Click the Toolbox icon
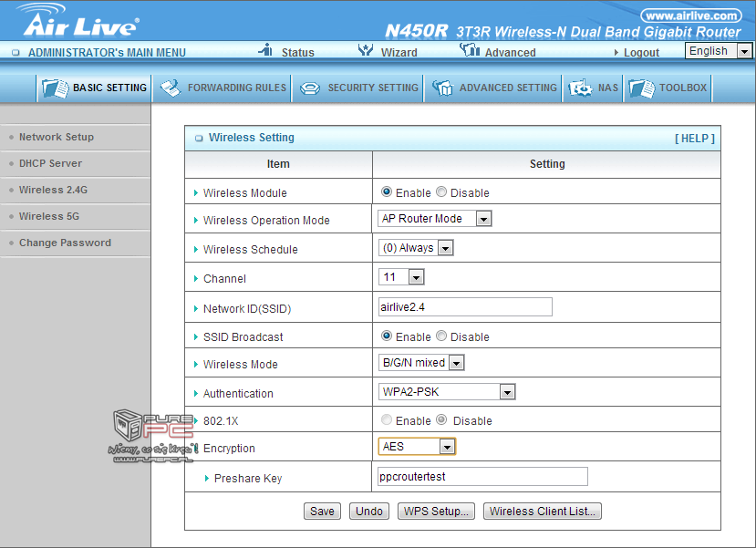Screen dimensions: 756x548 [641, 88]
